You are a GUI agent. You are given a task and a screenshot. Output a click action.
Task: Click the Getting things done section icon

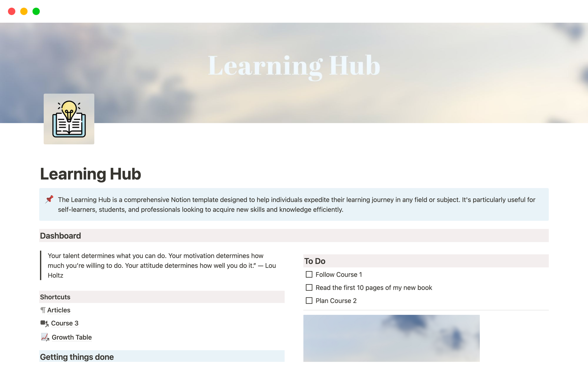coord(40,357)
